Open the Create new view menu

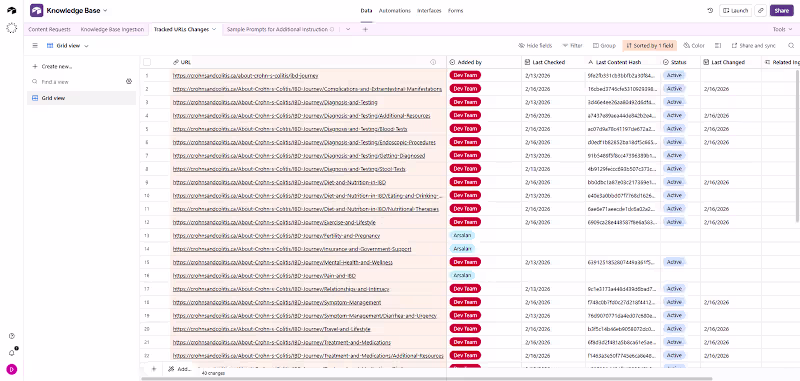click(52, 66)
